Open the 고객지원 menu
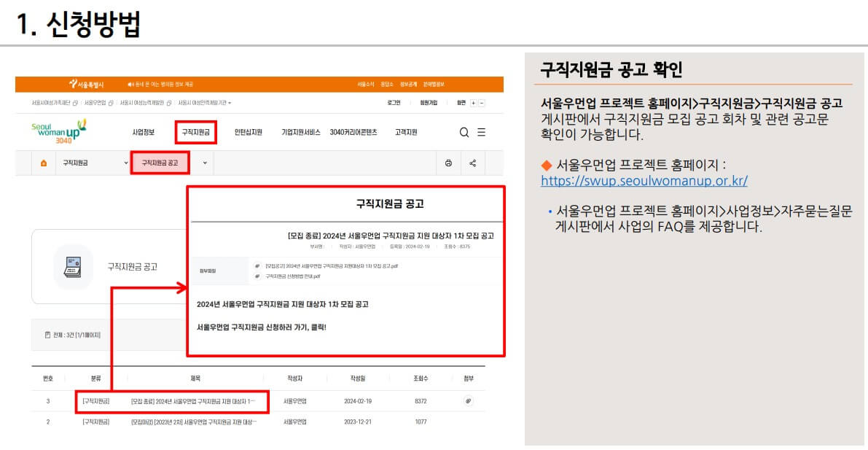This screenshot has width=868, height=450. pyautogui.click(x=406, y=133)
